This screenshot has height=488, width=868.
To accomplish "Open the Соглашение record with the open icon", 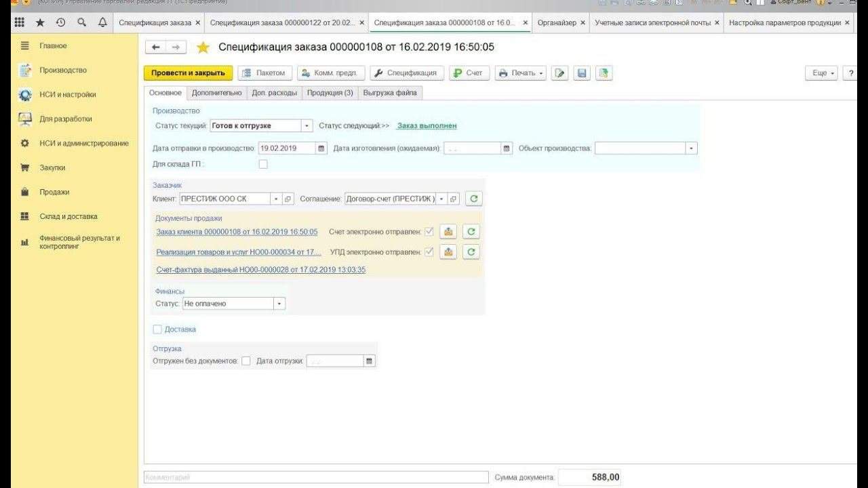I will [x=454, y=199].
